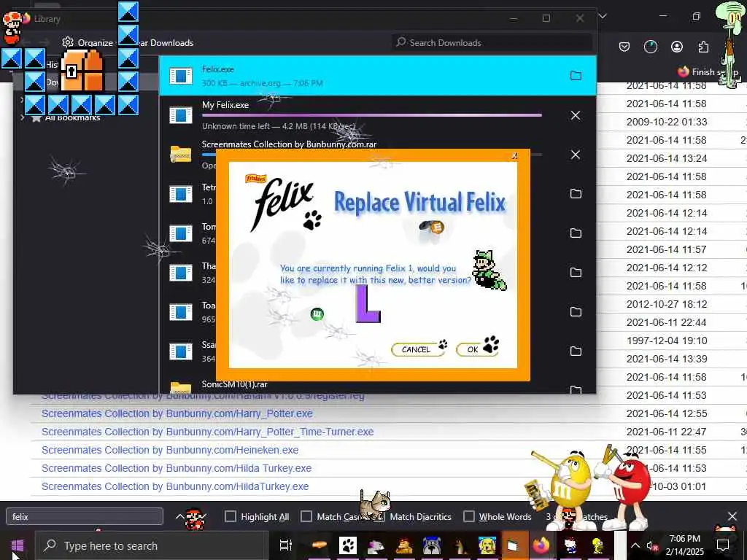Open the Firefox extensions puzzle icon
This screenshot has width=747, height=560.
703,47
